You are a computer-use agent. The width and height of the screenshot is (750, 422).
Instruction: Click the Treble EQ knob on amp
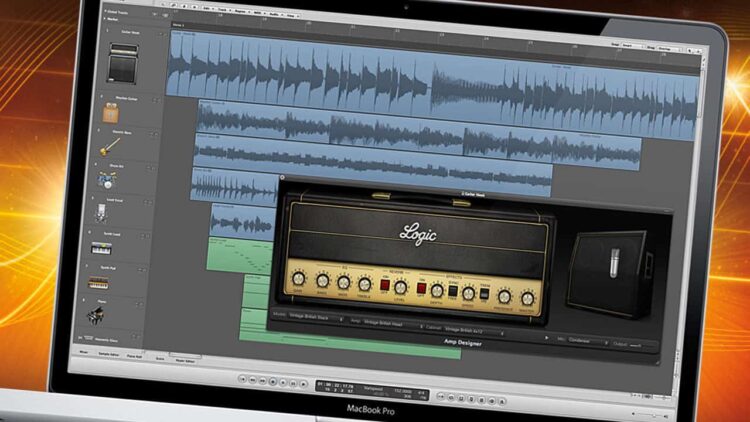364,284
